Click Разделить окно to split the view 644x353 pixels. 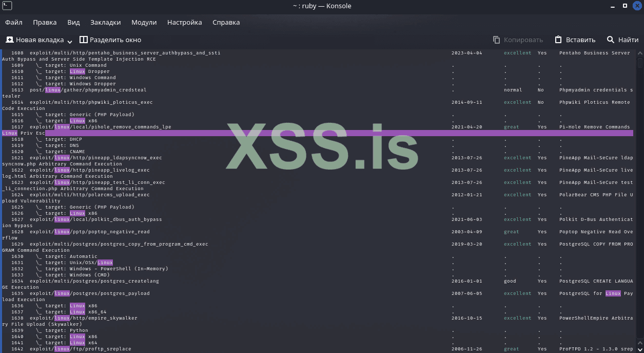(110, 40)
